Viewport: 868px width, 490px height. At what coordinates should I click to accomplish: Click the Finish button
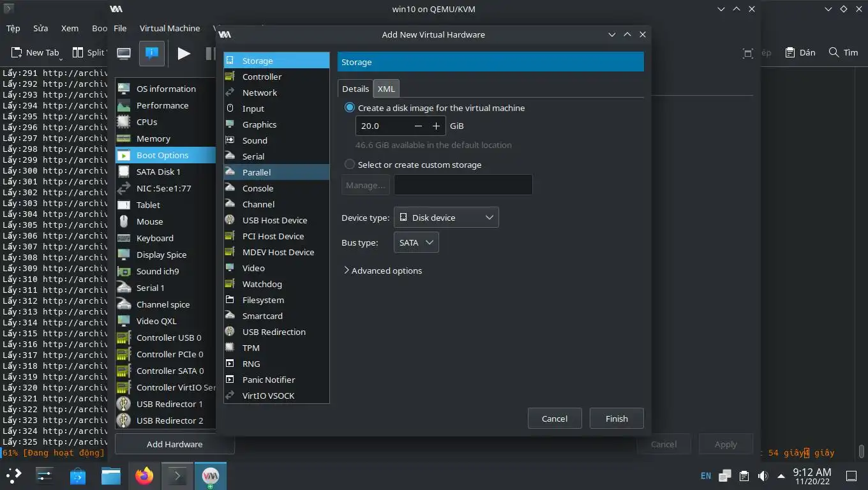617,419
